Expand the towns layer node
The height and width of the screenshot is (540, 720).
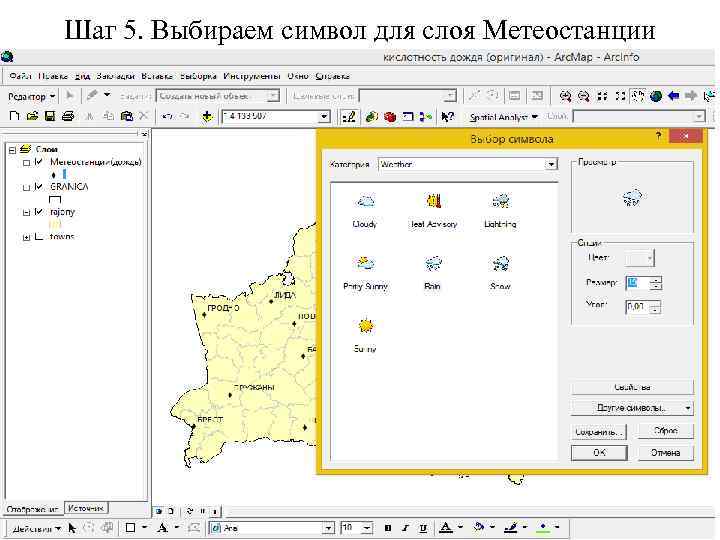click(26, 237)
